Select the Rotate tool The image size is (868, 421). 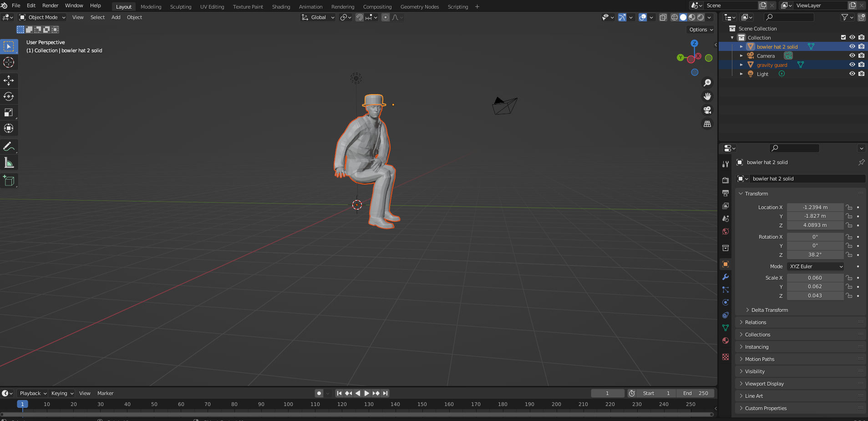tap(9, 96)
